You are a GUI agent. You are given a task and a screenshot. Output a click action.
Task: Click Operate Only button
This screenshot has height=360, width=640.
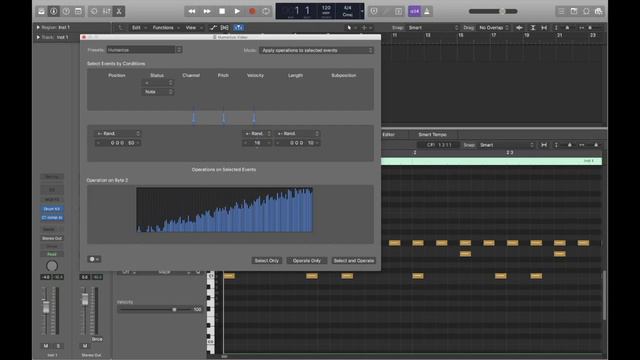tap(307, 260)
